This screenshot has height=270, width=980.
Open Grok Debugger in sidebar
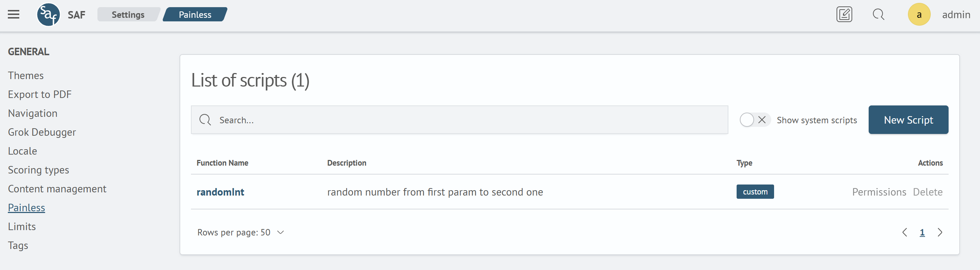[42, 132]
